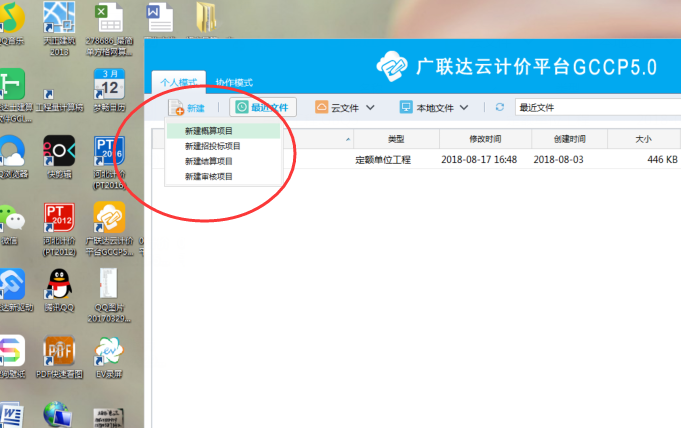Open the globe network icon on desktop bottom row
Viewport: 681px width, 428px height.
pyautogui.click(x=57, y=415)
